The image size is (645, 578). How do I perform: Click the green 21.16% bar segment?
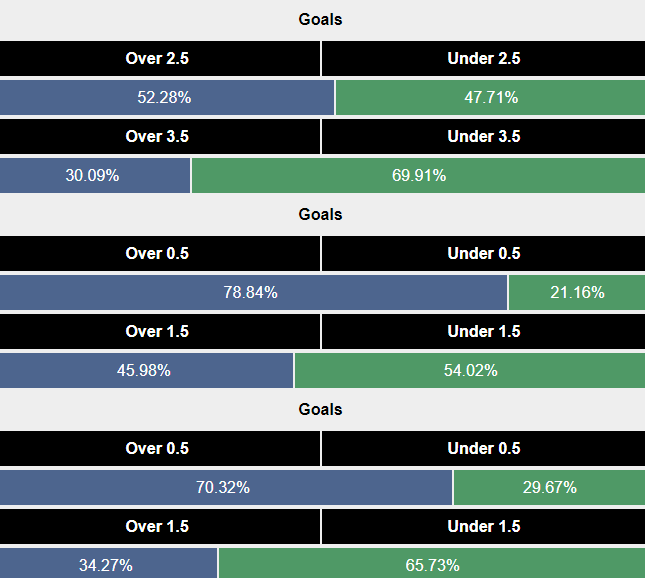coord(577,292)
